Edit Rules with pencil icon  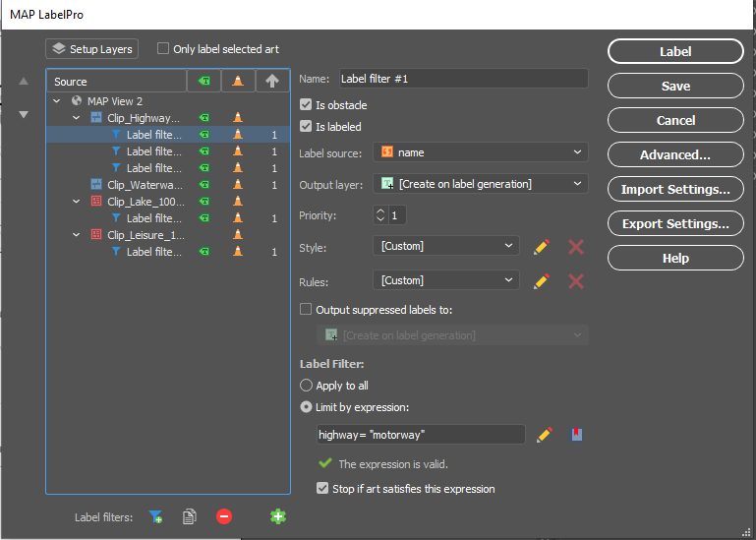[542, 281]
